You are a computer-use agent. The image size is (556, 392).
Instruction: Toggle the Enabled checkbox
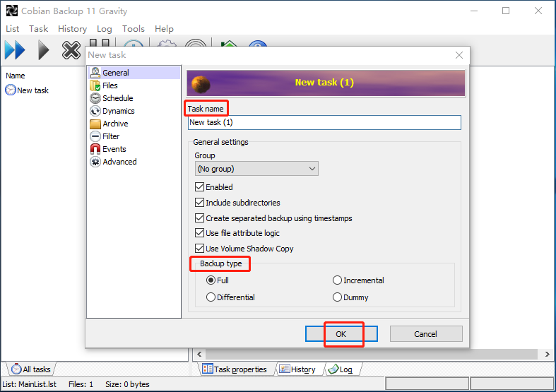pos(200,186)
